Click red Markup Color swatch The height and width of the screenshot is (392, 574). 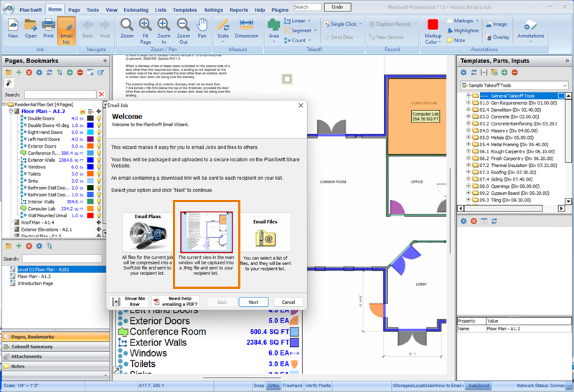pyautogui.click(x=433, y=24)
